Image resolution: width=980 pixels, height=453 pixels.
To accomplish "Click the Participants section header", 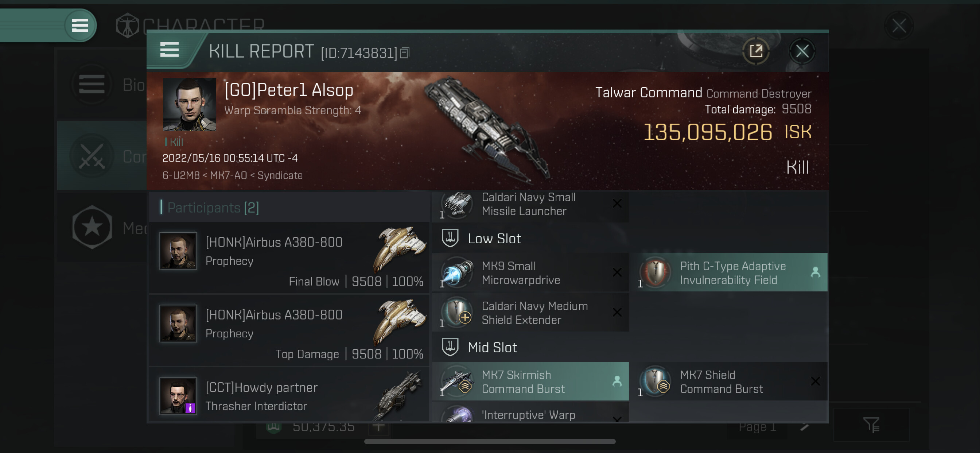I will click(x=213, y=208).
